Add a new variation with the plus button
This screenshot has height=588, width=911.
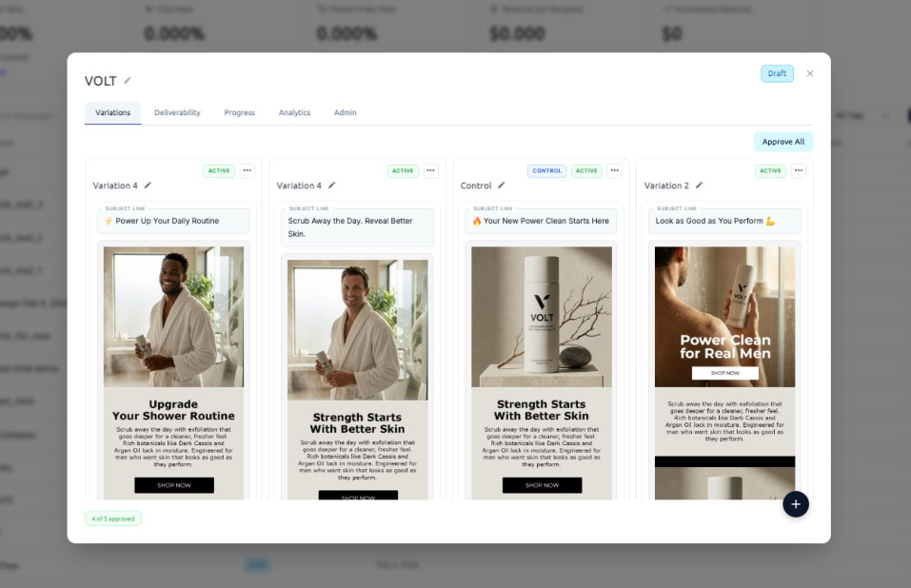click(x=796, y=504)
